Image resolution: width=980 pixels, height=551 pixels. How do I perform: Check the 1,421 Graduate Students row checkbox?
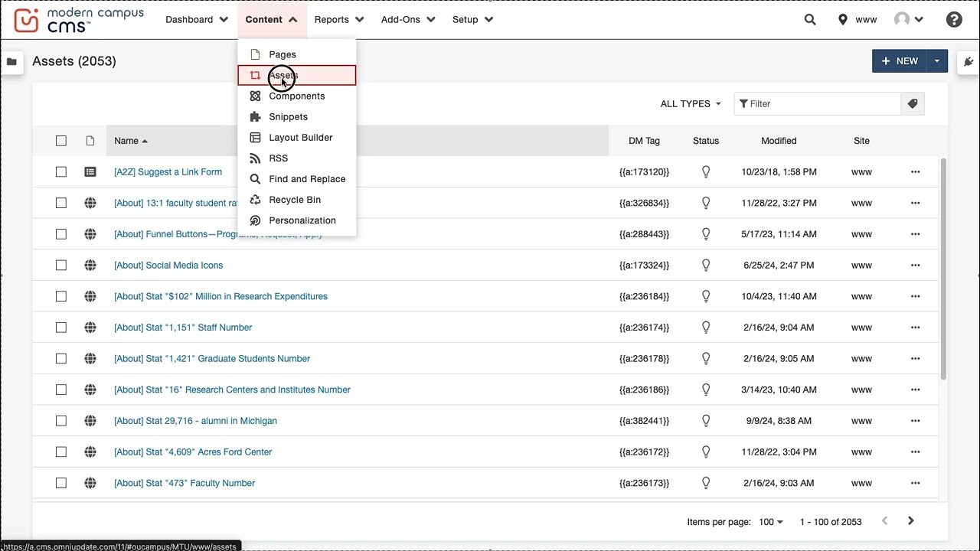pyautogui.click(x=61, y=359)
